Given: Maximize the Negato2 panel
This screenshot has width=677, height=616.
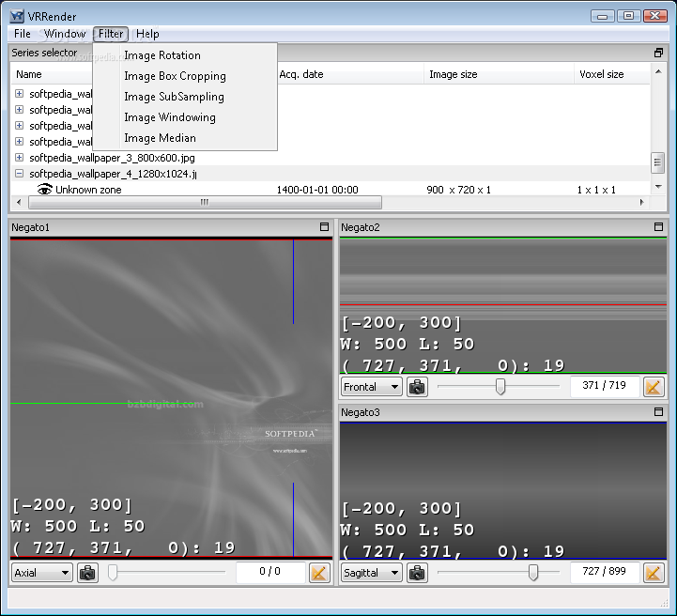Looking at the screenshot, I should 658,226.
